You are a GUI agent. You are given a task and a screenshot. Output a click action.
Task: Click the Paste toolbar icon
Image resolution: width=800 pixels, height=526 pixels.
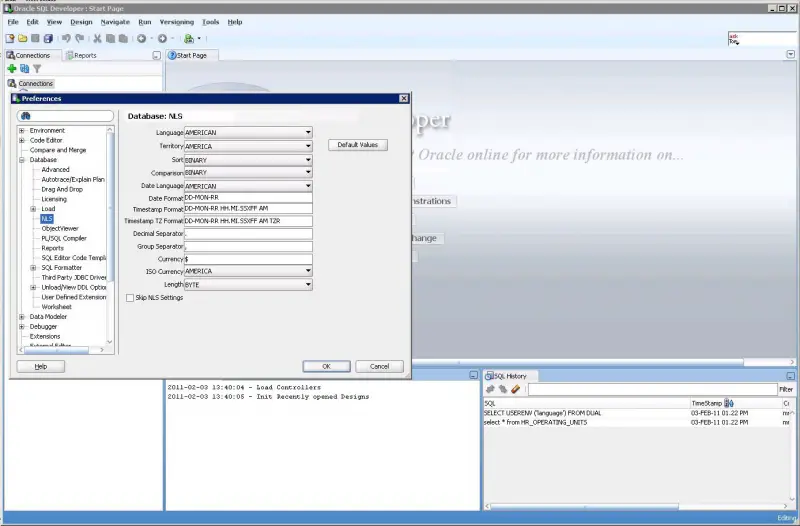pos(123,39)
